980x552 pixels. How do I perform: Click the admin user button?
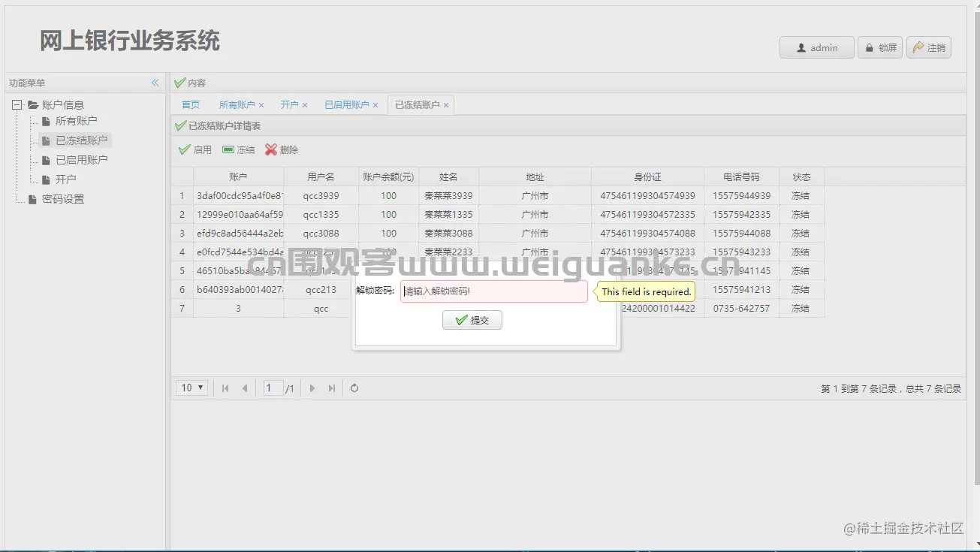click(x=817, y=47)
